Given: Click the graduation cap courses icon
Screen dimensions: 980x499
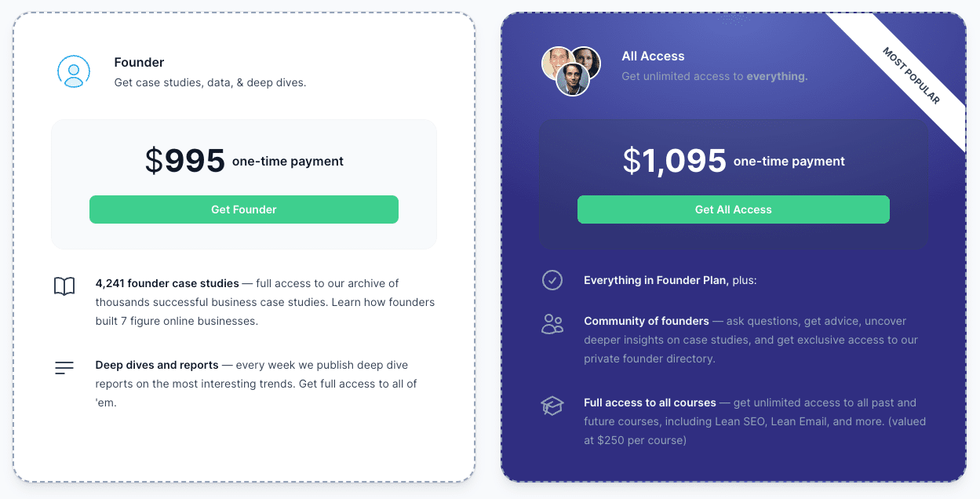Looking at the screenshot, I should [x=552, y=406].
